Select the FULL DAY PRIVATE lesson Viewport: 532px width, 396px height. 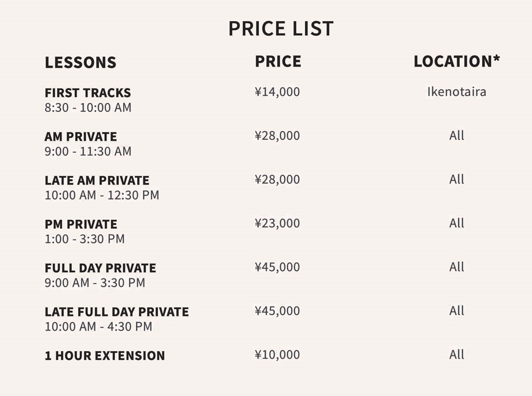pyautogui.click(x=100, y=268)
